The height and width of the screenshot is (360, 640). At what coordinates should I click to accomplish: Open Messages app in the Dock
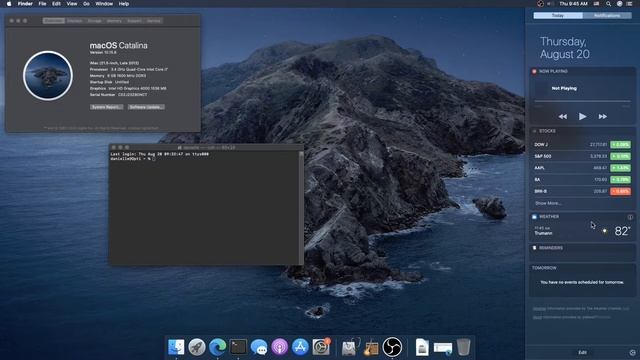pos(259,347)
